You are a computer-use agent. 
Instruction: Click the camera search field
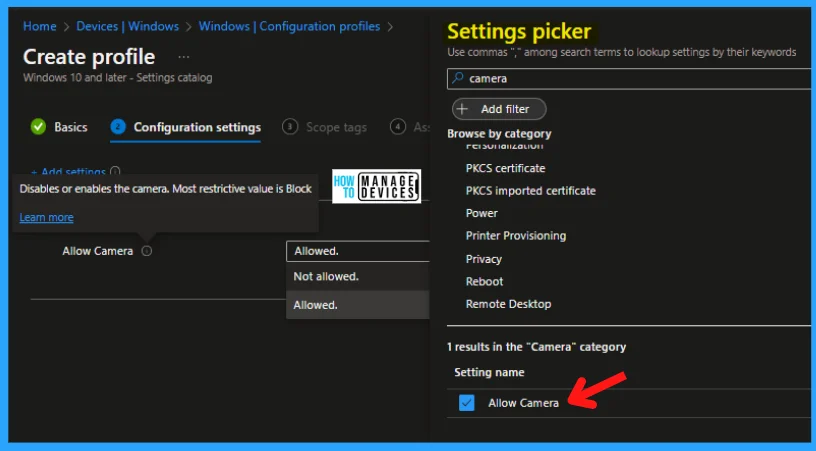point(629,79)
